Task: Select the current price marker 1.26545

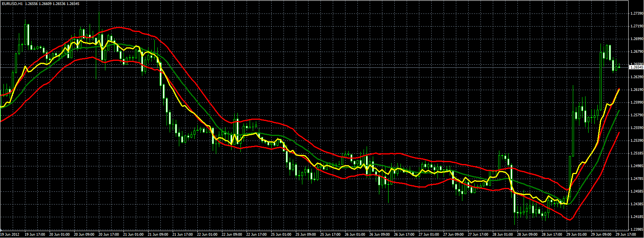Action: tap(636, 67)
